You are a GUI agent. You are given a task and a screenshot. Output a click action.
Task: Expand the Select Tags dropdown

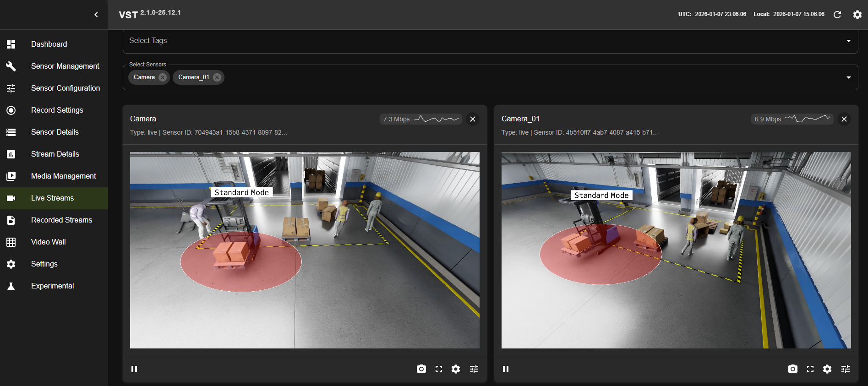click(x=848, y=41)
